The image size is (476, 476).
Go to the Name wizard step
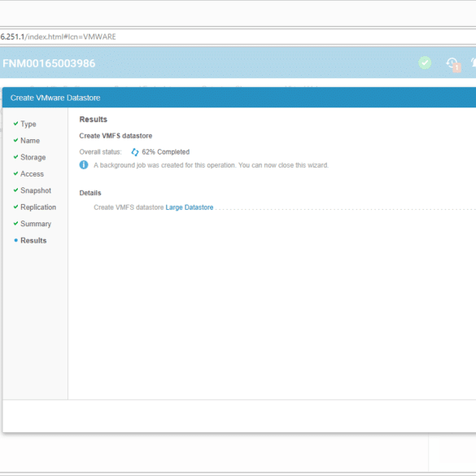[30, 141]
